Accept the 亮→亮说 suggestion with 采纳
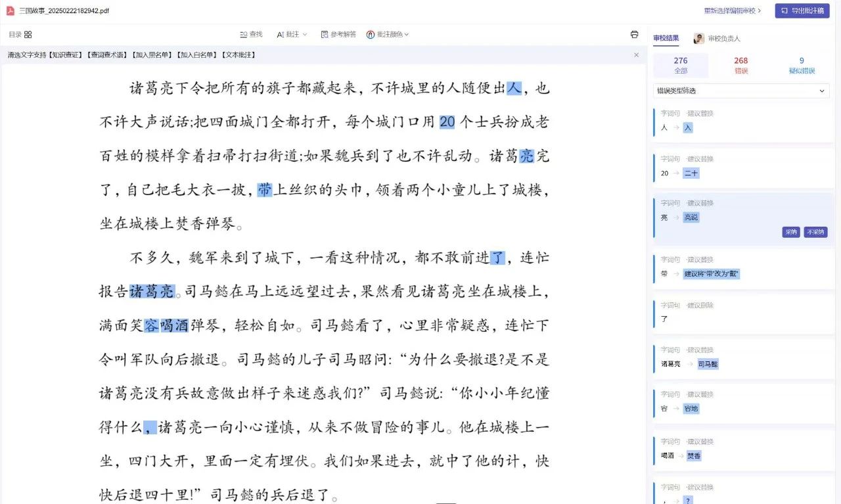Viewport: 841px width, 504px height. [790, 232]
